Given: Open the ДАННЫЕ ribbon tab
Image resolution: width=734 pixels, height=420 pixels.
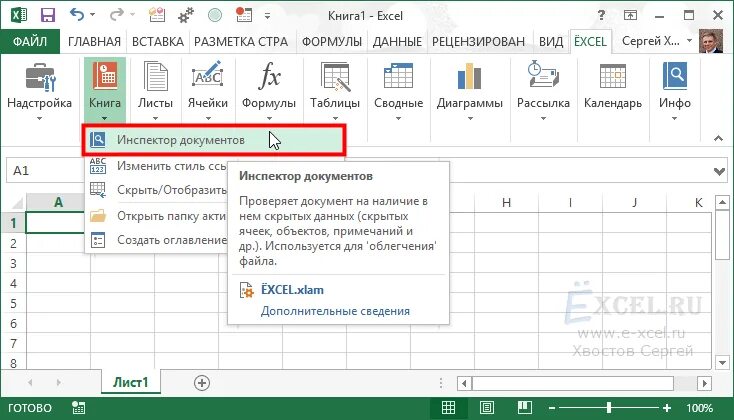Looking at the screenshot, I should [397, 42].
